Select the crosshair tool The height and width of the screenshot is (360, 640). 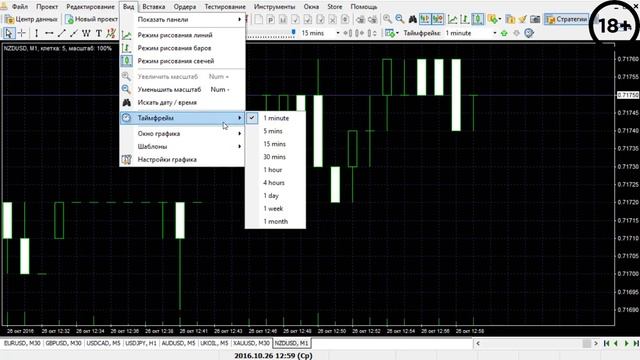22,33
